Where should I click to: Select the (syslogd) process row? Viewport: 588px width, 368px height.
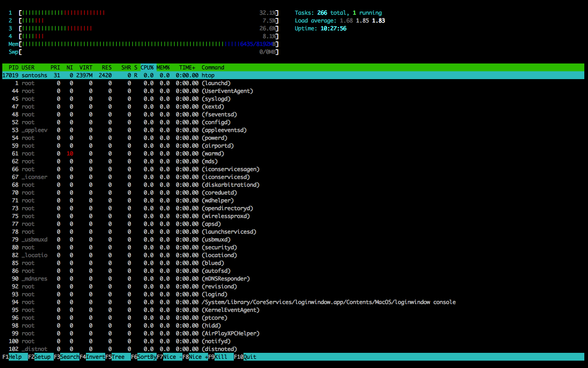(293, 99)
